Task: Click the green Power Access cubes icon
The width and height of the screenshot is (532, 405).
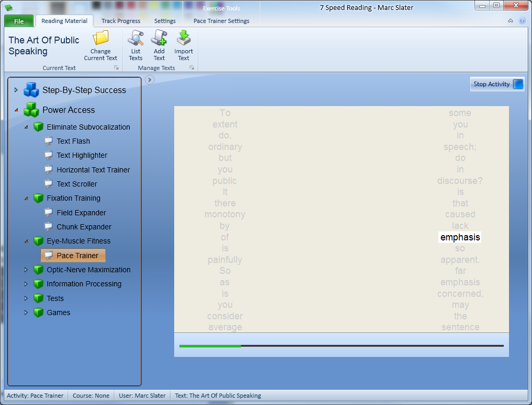Action: pyautogui.click(x=31, y=110)
